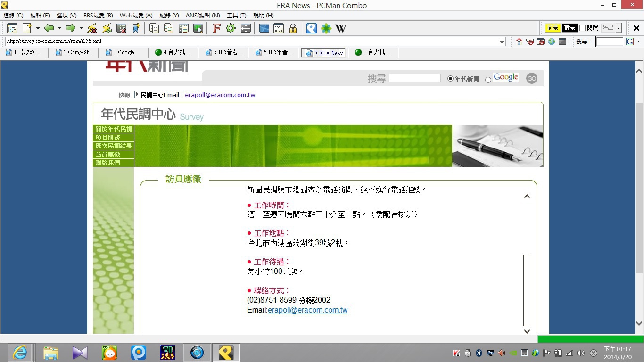Open the 編輯 (E) menu
The image size is (644, 362).
[40, 16]
